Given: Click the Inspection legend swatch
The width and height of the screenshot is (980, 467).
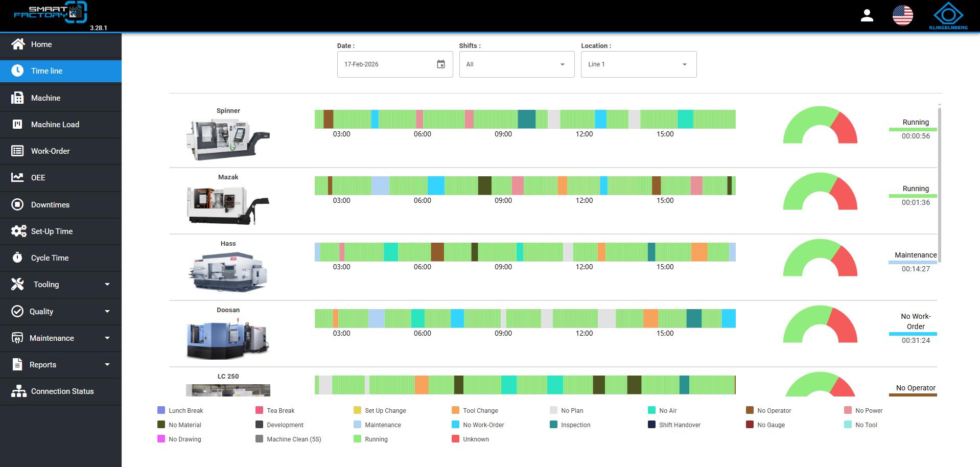Looking at the screenshot, I should (x=553, y=425).
